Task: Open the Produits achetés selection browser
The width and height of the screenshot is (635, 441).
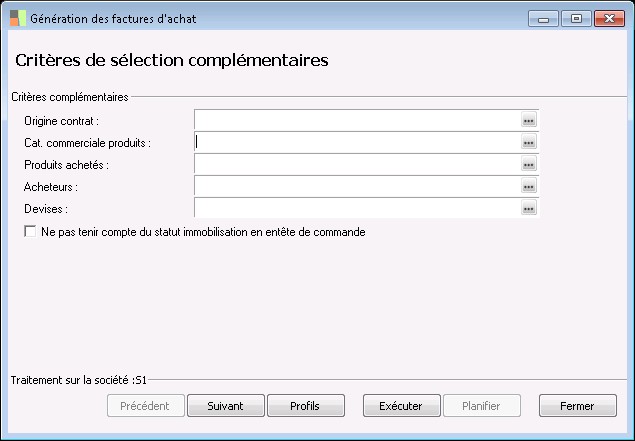Action: click(x=529, y=165)
